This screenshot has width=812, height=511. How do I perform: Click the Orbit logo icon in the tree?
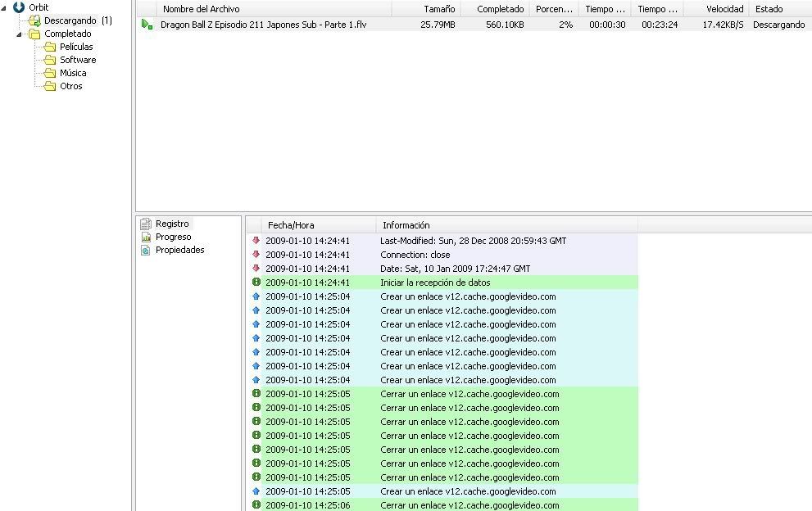[19, 7]
